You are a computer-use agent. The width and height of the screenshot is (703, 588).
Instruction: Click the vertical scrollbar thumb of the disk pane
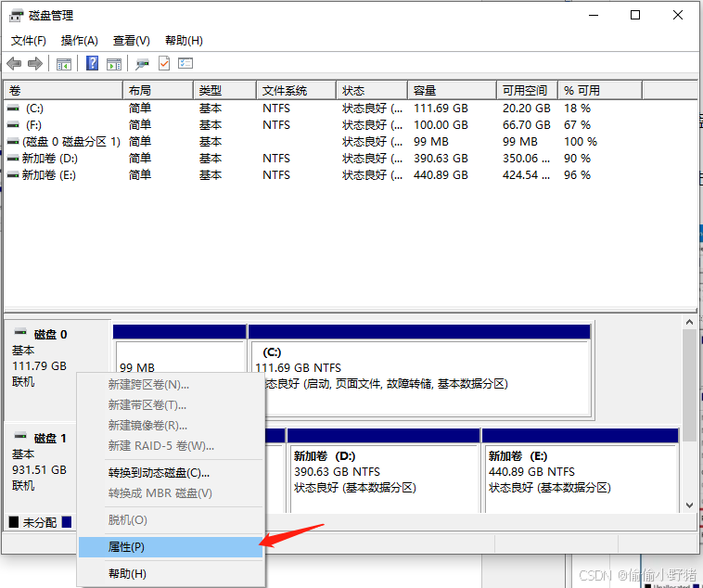click(689, 386)
